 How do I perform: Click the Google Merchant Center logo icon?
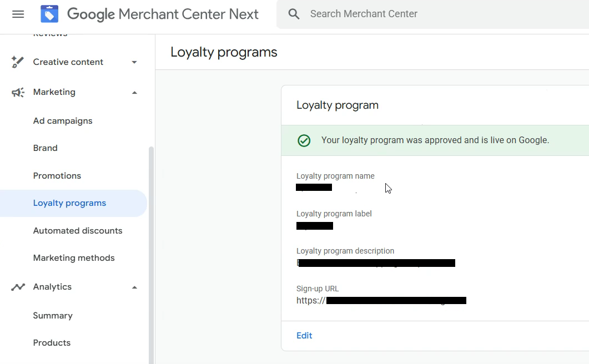pos(49,13)
